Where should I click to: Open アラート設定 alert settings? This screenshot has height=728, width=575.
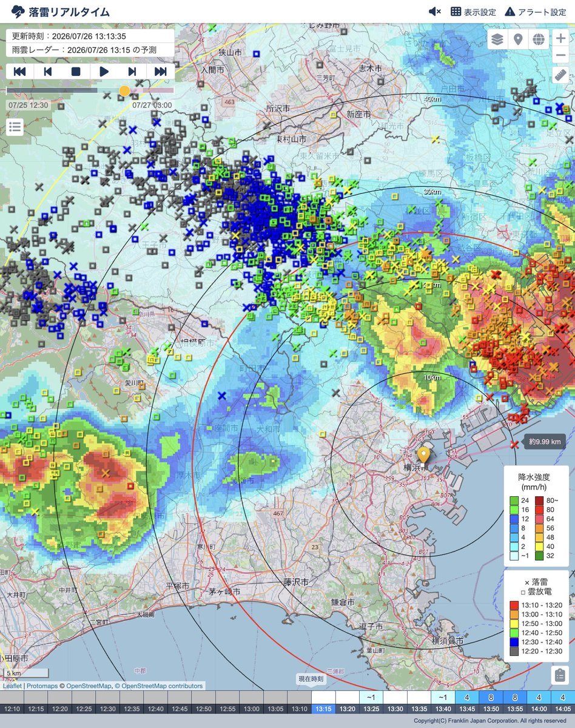pyautogui.click(x=536, y=12)
